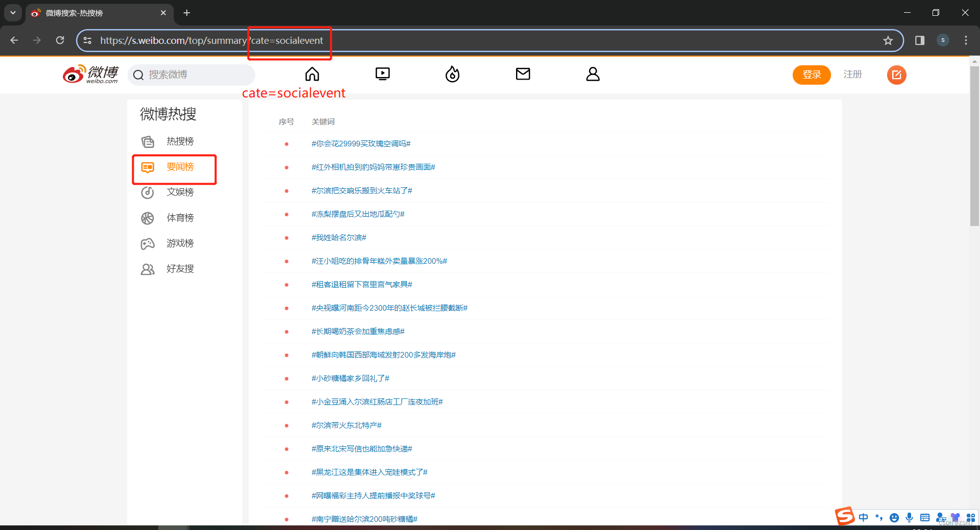Bookmark this page with the star
The height and width of the screenshot is (530, 980).
888,40
